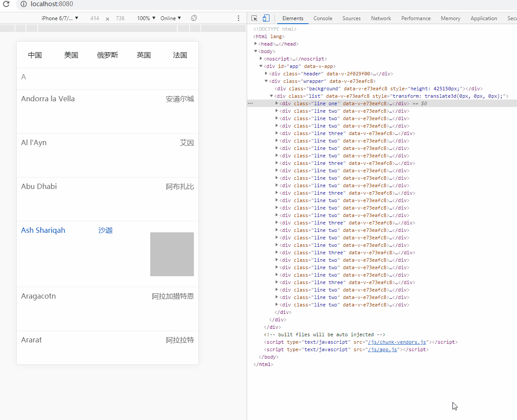Click the section letter A heading
This screenshot has height=420, width=517.
[x=23, y=77]
